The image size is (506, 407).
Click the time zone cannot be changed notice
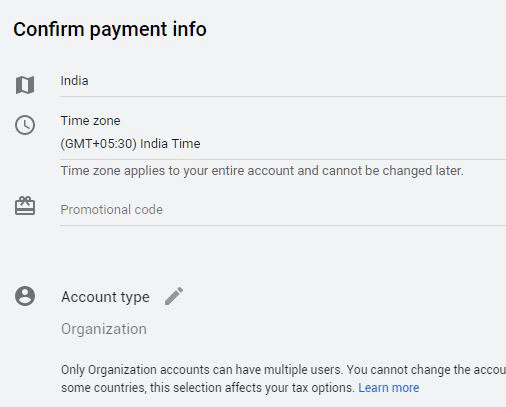point(262,171)
